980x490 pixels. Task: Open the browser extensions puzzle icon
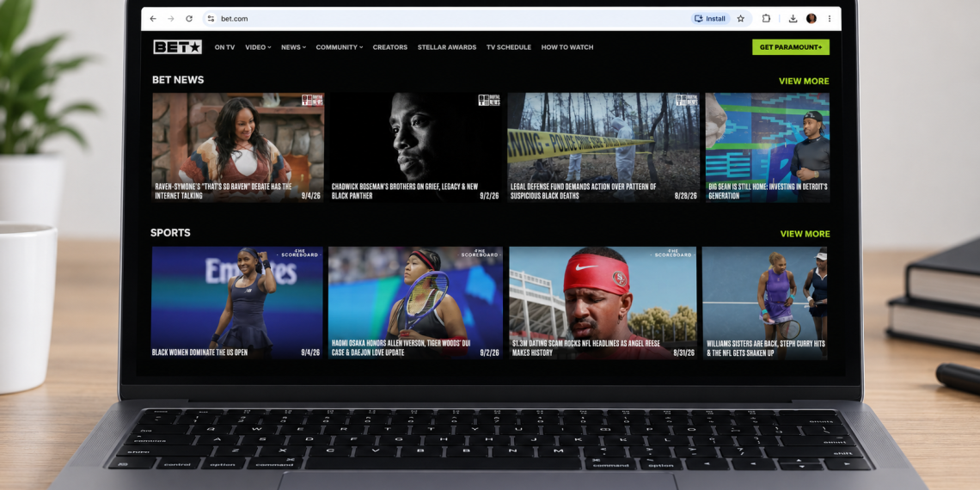[766, 19]
